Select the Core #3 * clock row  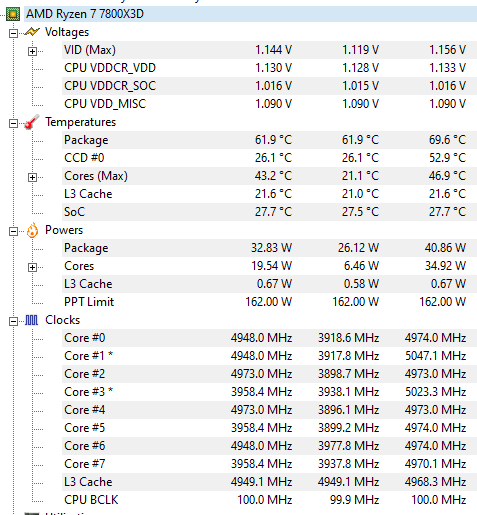tap(269, 392)
